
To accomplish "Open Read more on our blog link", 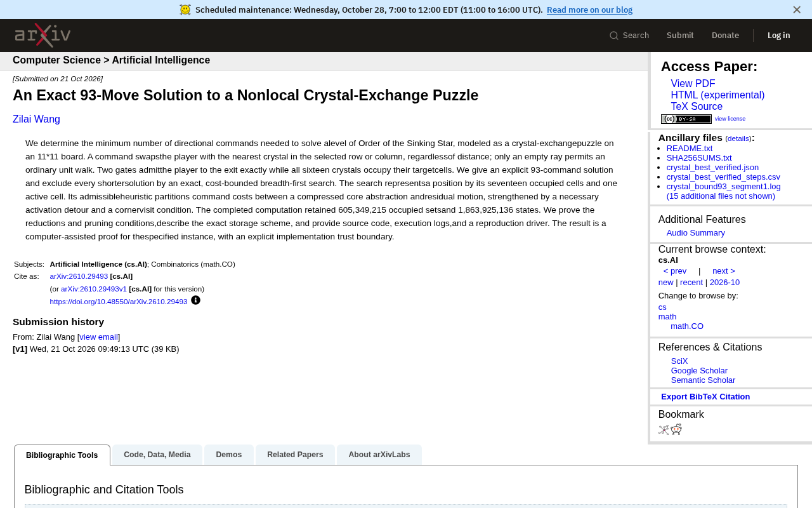I will coord(589,10).
